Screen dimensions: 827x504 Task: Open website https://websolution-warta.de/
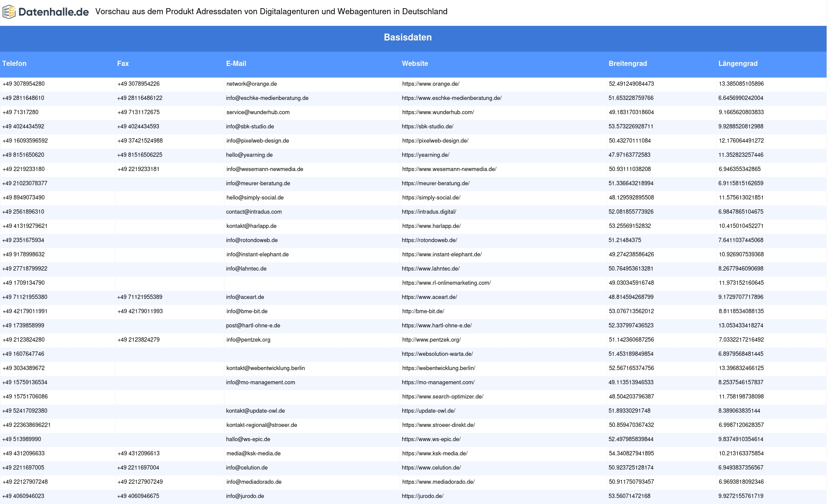coord(437,354)
